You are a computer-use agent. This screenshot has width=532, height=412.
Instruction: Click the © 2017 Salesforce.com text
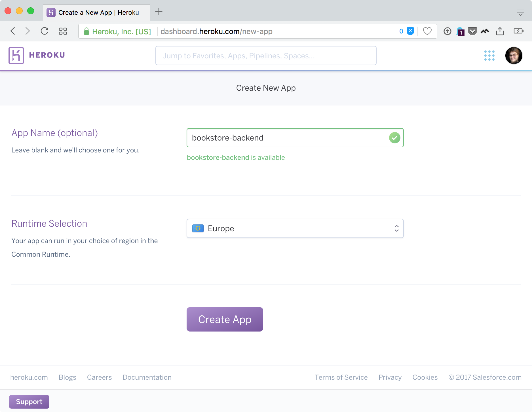[485, 377]
